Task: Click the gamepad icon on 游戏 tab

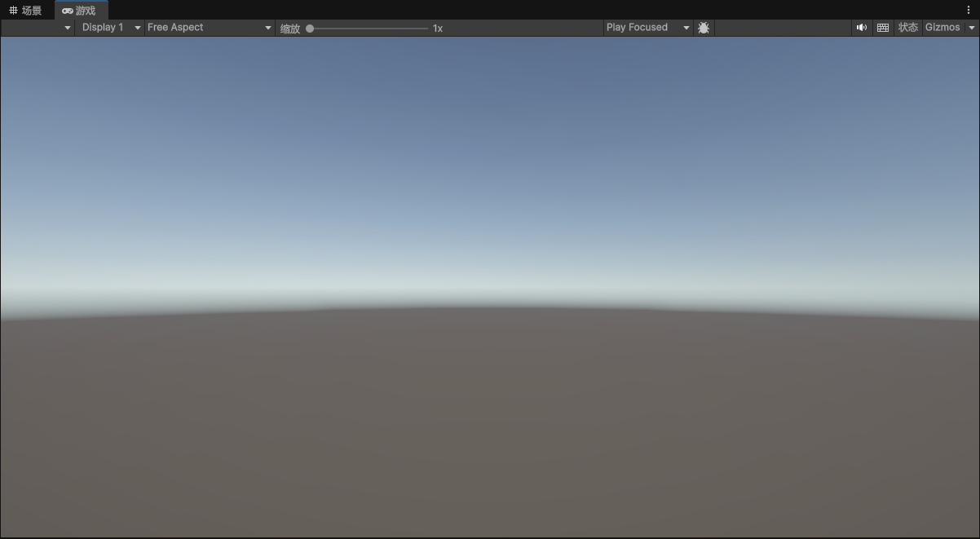Action: pos(68,11)
